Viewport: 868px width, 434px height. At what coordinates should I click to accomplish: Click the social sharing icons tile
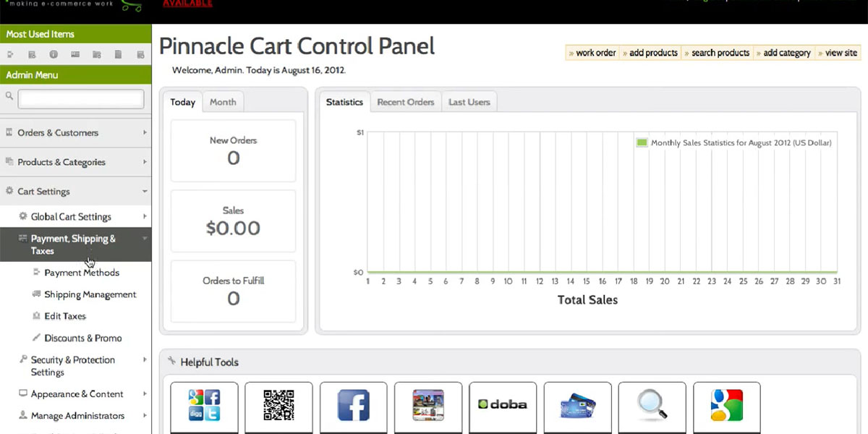coord(204,407)
